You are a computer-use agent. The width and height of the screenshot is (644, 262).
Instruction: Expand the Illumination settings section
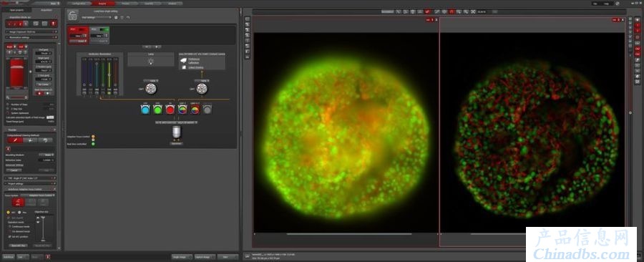click(31, 37)
